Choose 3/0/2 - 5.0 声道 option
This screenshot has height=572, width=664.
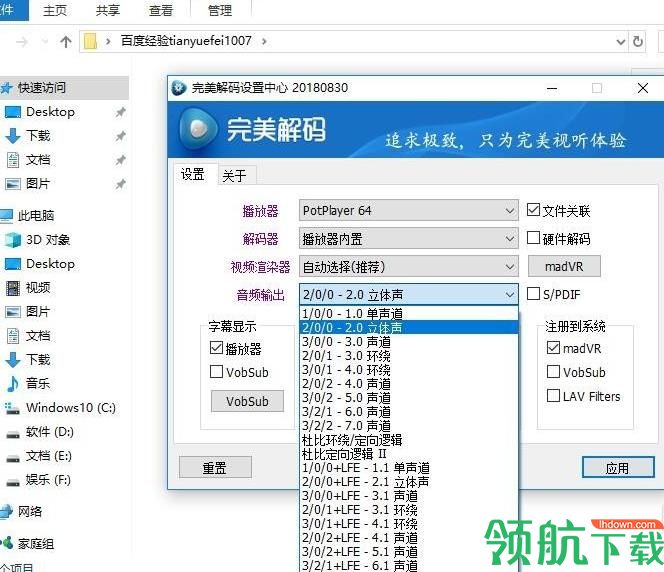tap(409, 398)
